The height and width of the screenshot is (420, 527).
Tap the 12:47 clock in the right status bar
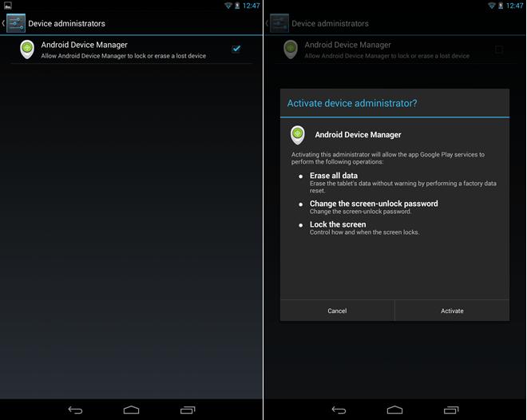514,6
